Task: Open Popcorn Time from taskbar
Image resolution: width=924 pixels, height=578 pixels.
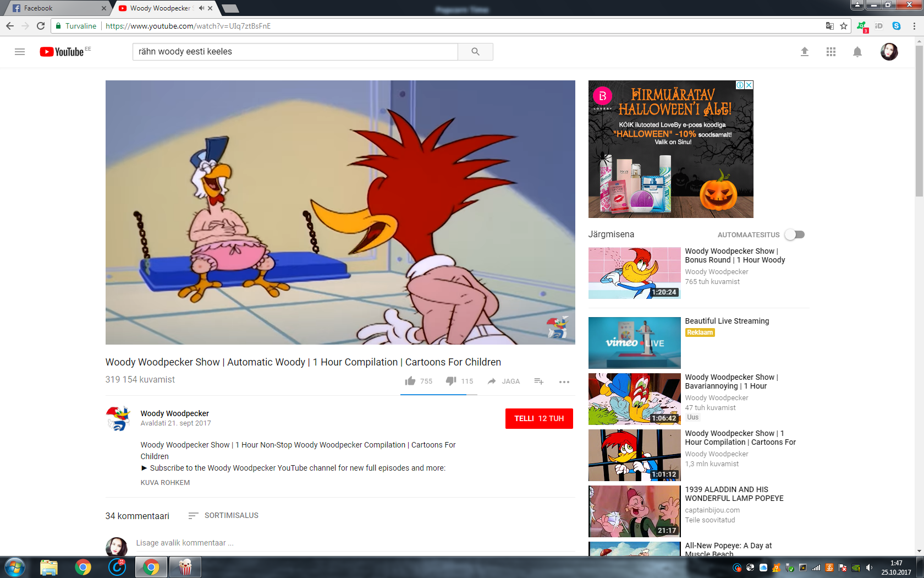Action: point(185,567)
